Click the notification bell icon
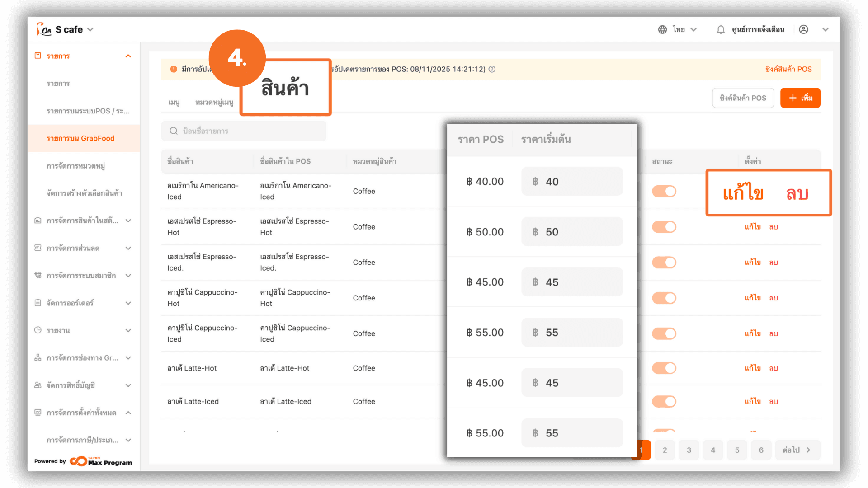Screen dimensions: 868x488 pyautogui.click(x=721, y=29)
